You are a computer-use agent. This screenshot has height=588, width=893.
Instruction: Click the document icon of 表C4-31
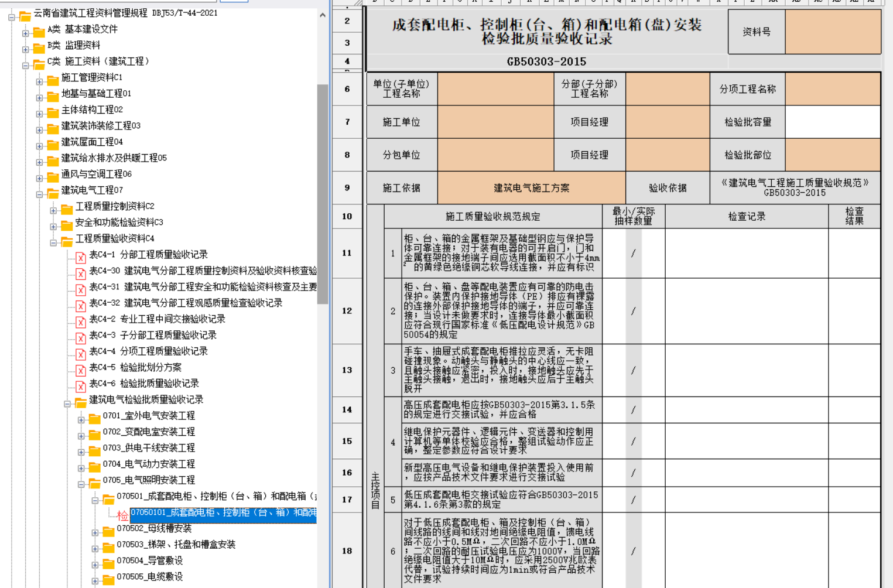81,289
